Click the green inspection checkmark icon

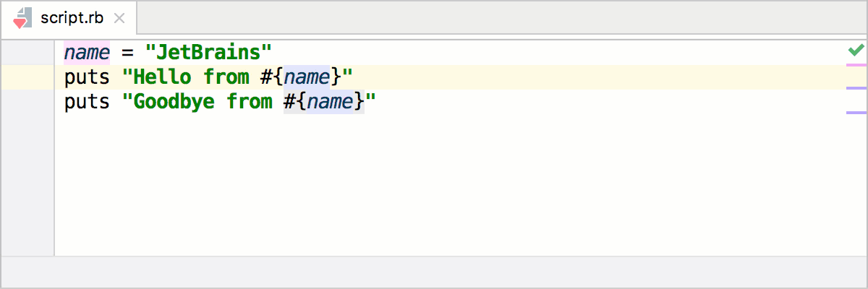(x=856, y=51)
